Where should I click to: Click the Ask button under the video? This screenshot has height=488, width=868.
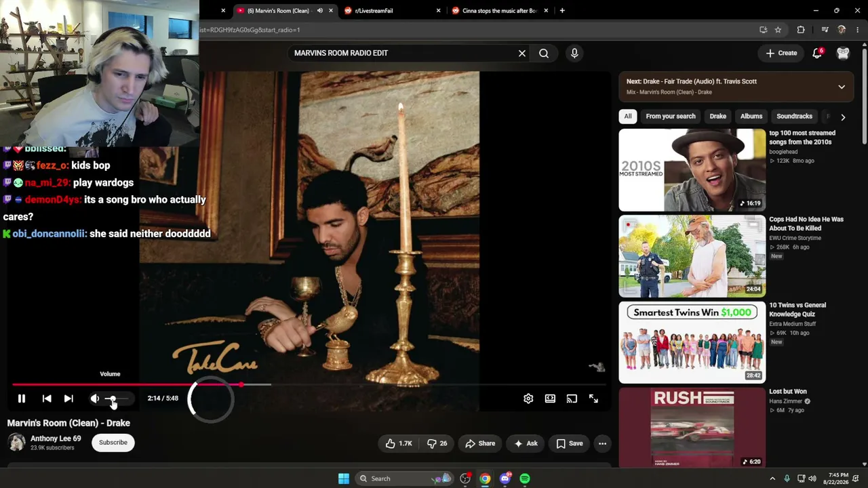coord(526,443)
